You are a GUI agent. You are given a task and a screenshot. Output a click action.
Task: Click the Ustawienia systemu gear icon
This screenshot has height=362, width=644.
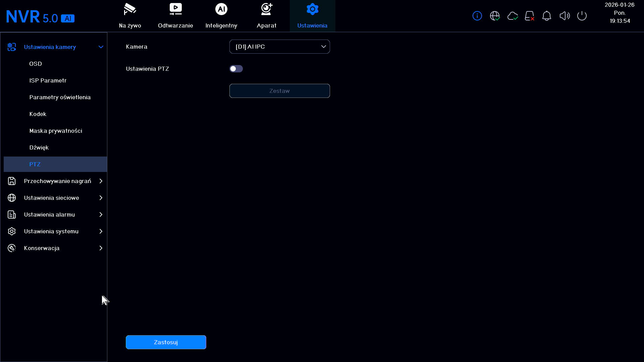pos(12,231)
